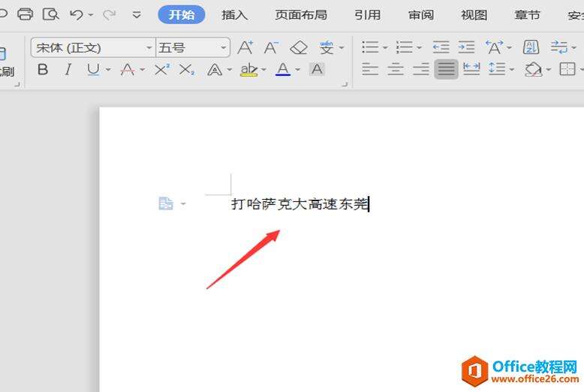584x392 pixels.
Task: Click in the text 打哈萨克大高速东莞
Action: [x=300, y=204]
